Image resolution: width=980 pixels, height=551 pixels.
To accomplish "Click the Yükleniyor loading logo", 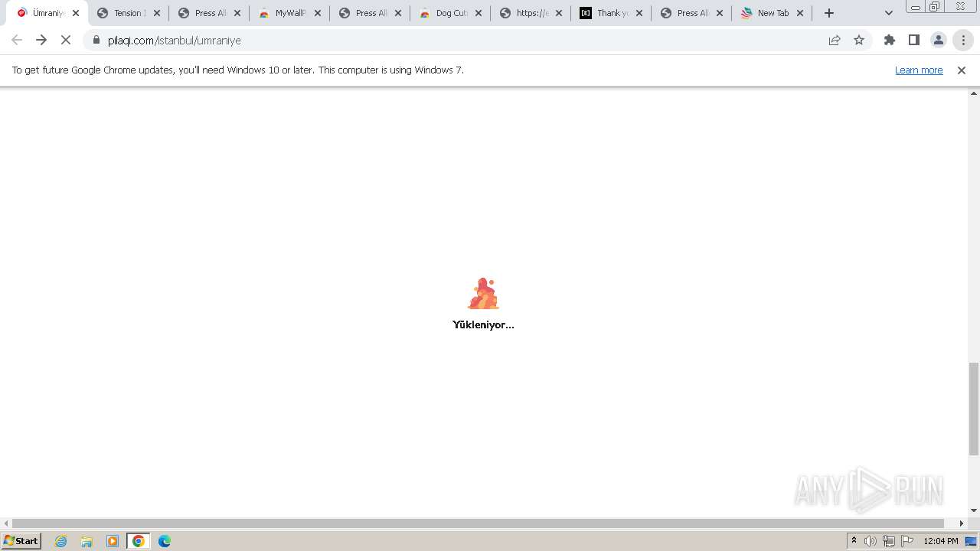I will [483, 293].
